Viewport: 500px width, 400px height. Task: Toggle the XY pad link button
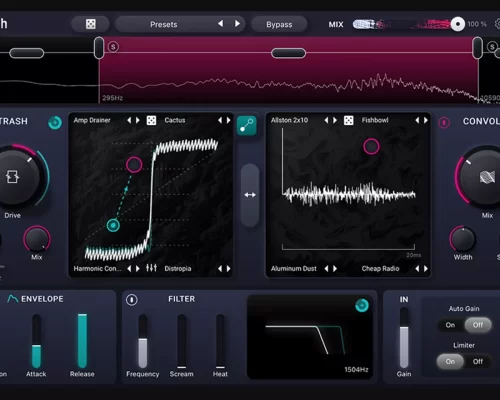[x=247, y=125]
